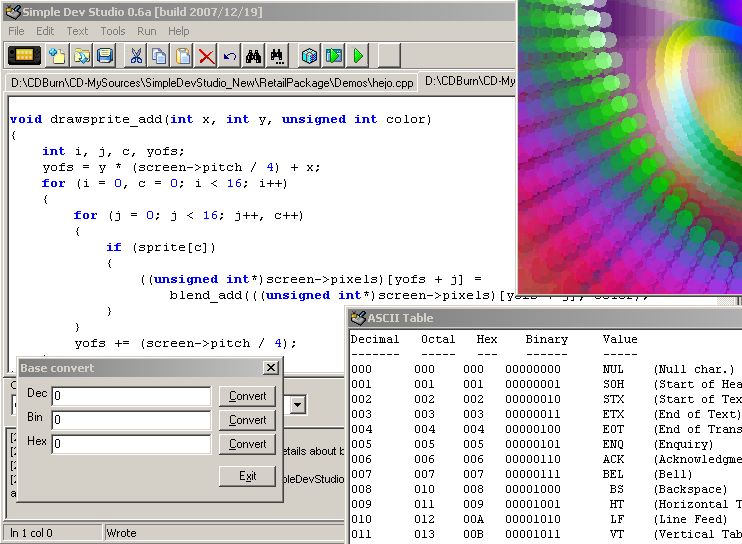This screenshot has width=742, height=544.
Task: Click the Cut scissors icon
Action: click(137, 56)
